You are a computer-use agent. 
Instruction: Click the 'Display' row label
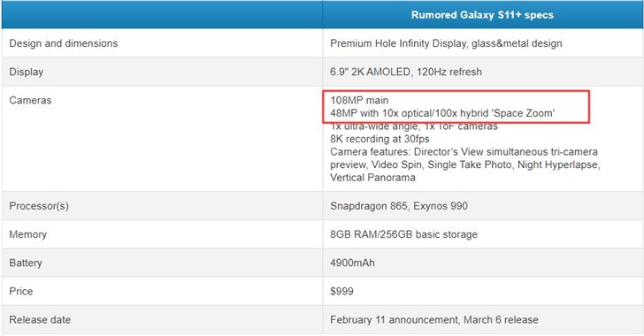click(27, 72)
